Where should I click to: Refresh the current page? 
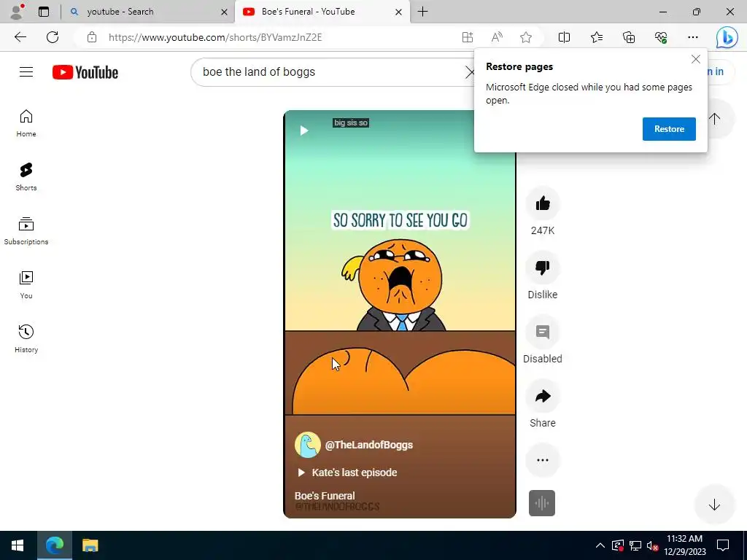coord(53,37)
